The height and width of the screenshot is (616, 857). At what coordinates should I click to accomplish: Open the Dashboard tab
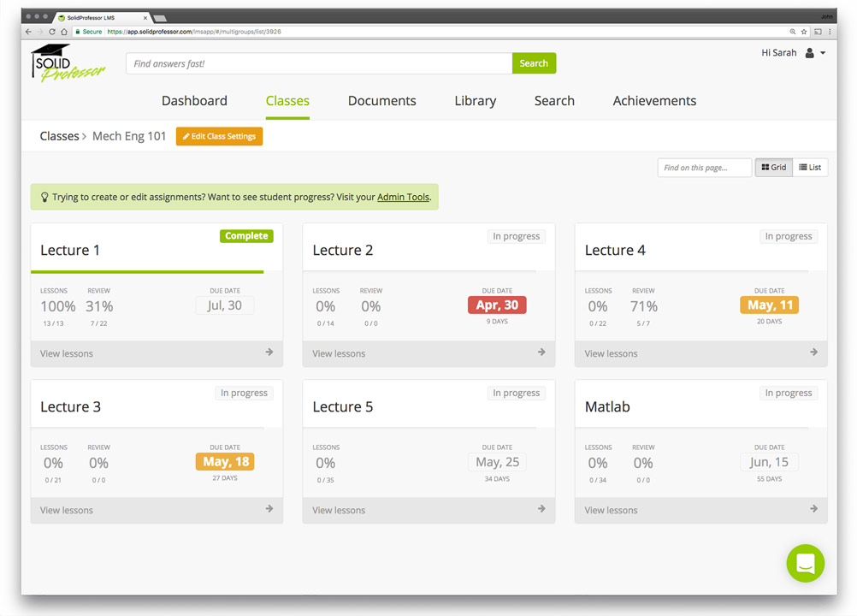tap(194, 101)
